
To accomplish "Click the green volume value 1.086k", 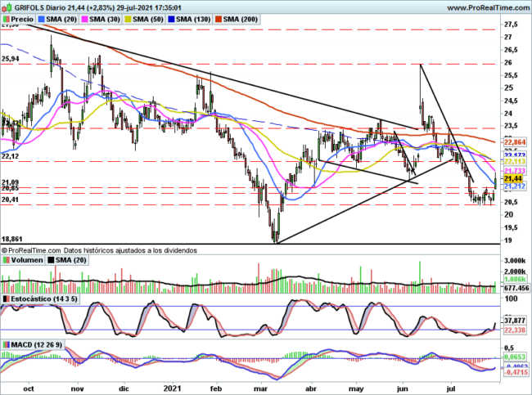I will tap(515, 279).
